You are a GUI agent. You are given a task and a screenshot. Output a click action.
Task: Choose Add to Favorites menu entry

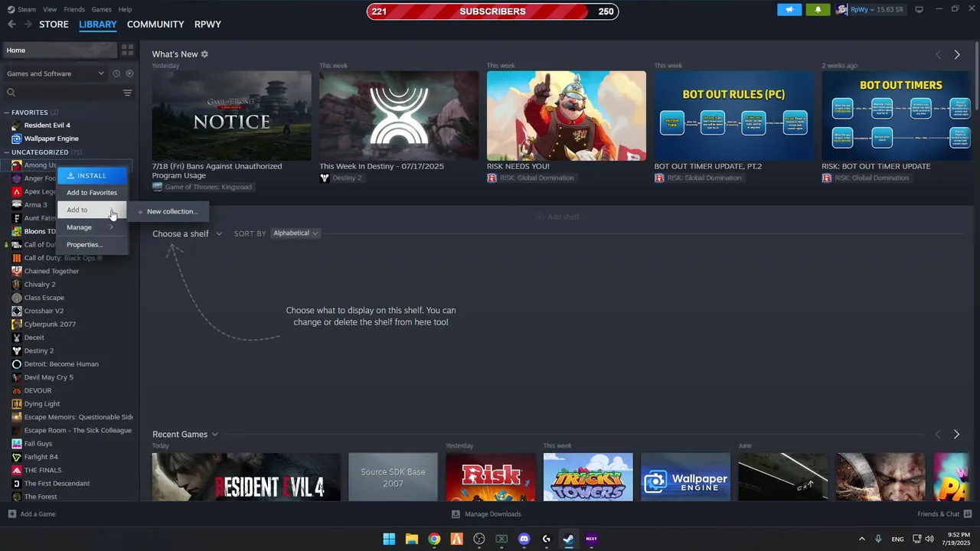[x=92, y=193]
